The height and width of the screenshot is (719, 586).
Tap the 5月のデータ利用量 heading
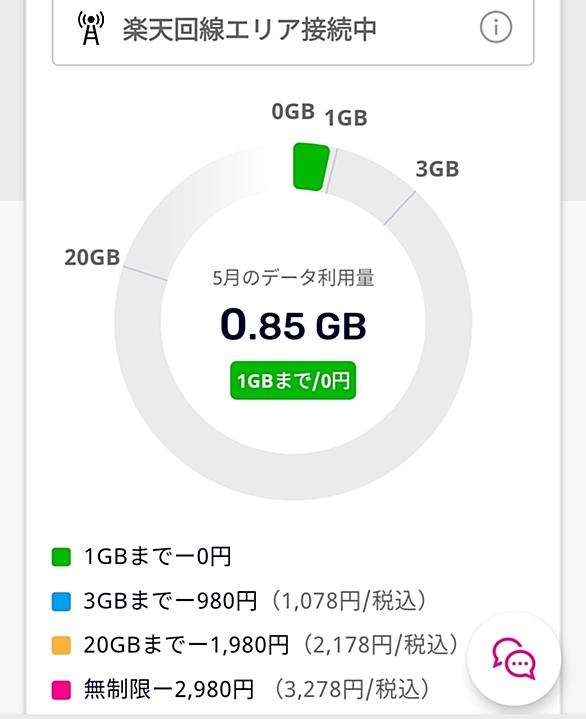(x=293, y=278)
